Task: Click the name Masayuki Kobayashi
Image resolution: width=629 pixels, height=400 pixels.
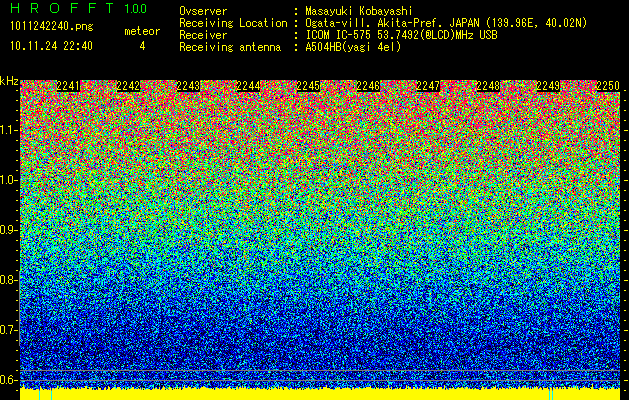Action: click(359, 11)
